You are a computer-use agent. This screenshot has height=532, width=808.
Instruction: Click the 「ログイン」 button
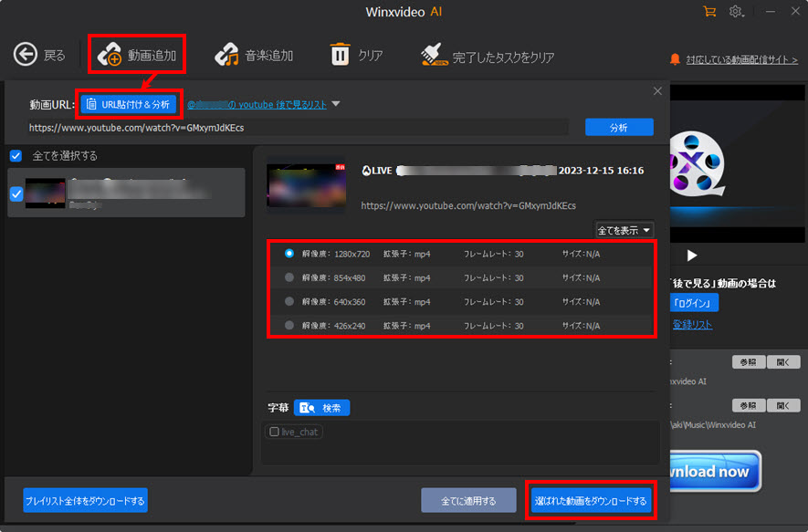[x=694, y=303]
